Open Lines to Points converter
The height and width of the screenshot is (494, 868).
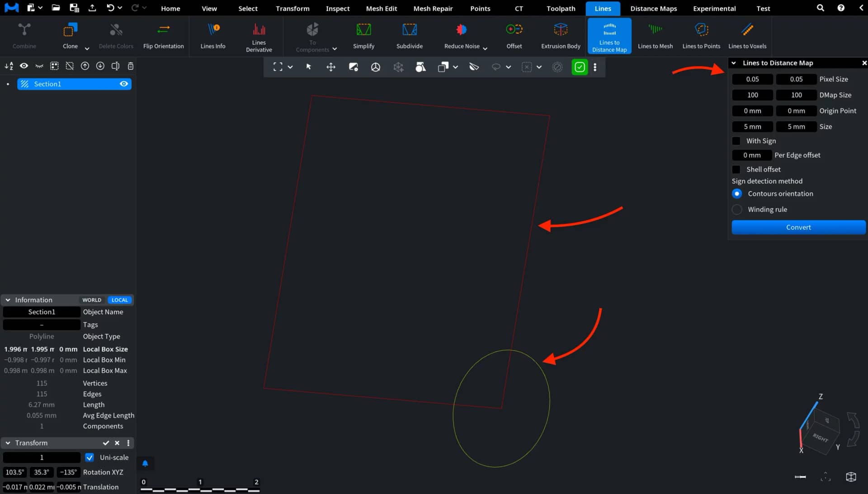coord(701,36)
